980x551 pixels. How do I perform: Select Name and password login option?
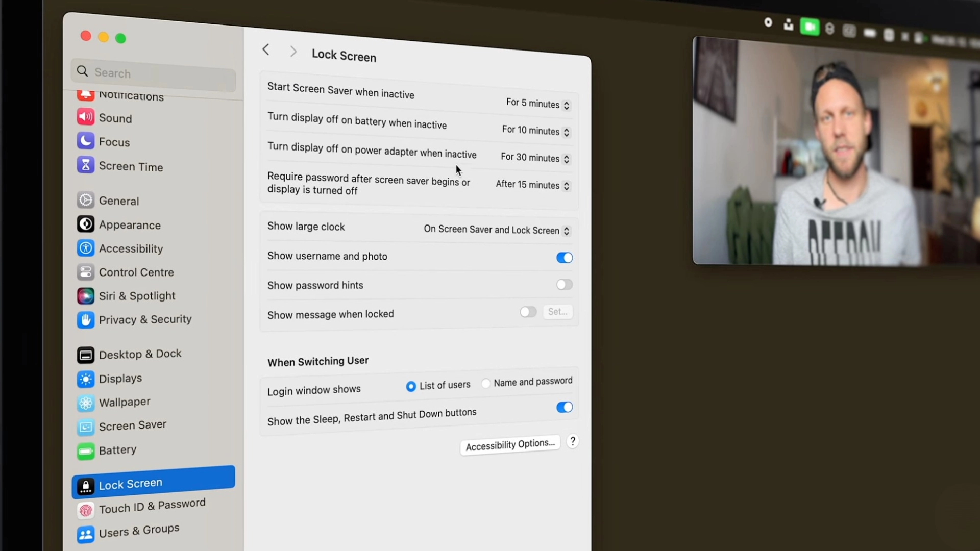click(x=486, y=383)
